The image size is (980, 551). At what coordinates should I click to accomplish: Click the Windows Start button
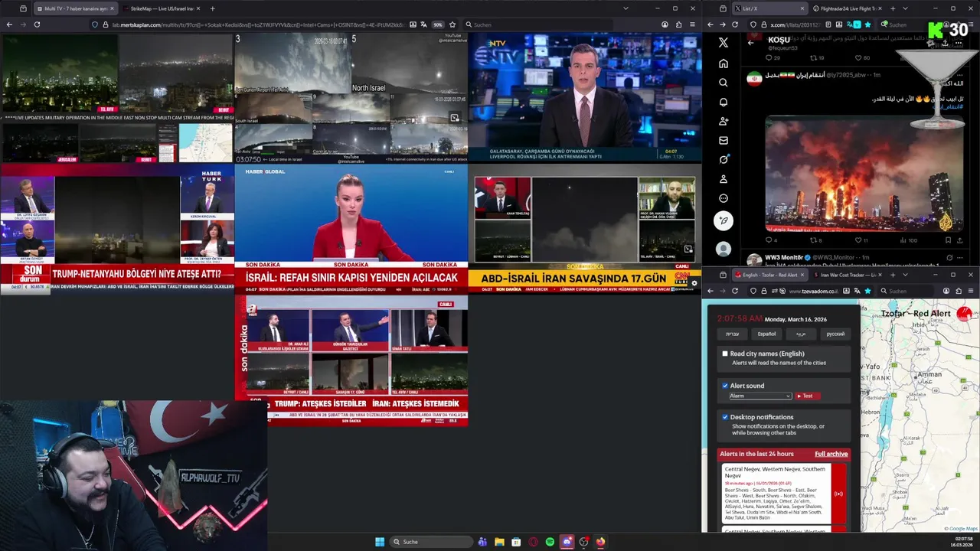point(380,542)
